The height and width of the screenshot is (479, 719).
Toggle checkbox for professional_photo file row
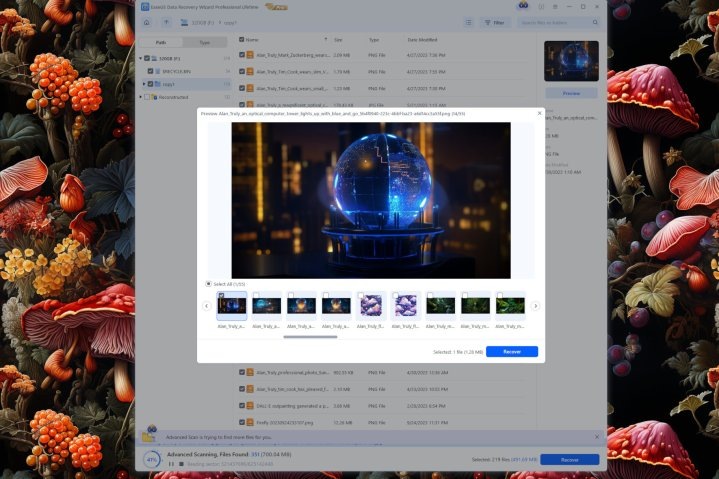click(x=242, y=373)
